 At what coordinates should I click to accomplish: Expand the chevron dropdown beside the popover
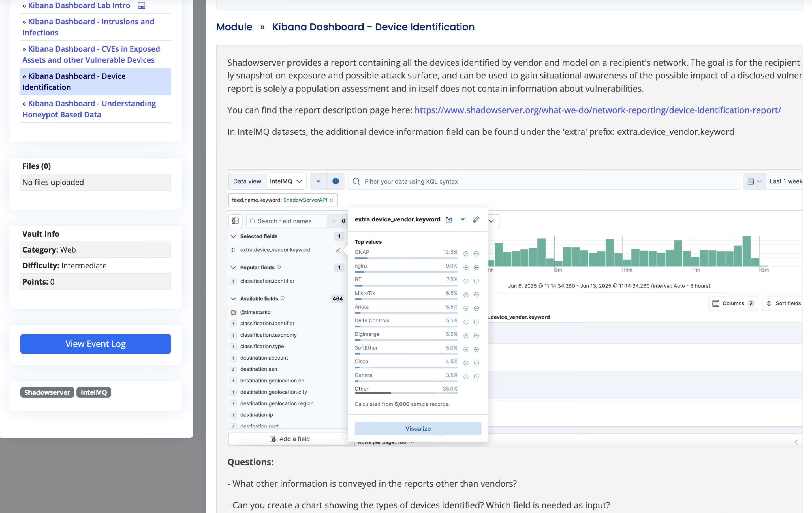point(492,221)
